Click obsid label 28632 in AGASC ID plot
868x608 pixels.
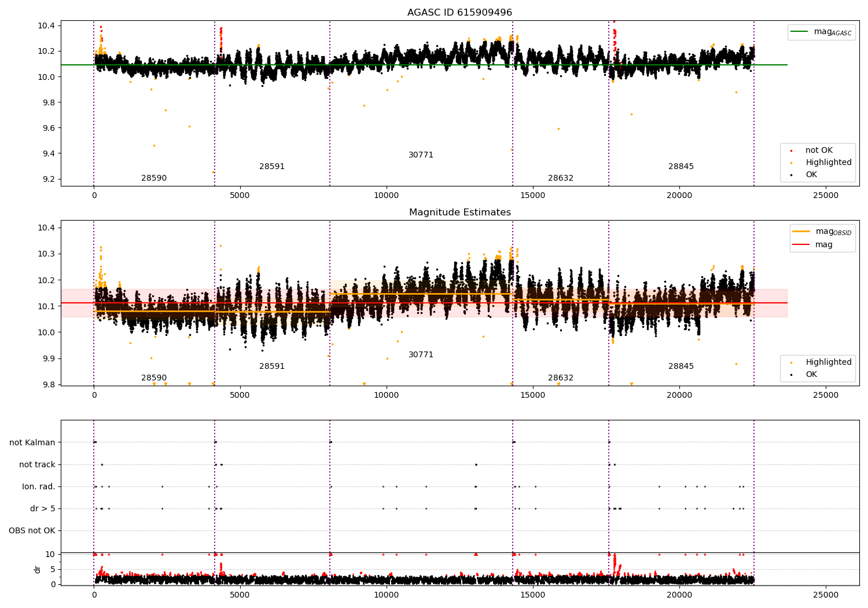point(561,178)
